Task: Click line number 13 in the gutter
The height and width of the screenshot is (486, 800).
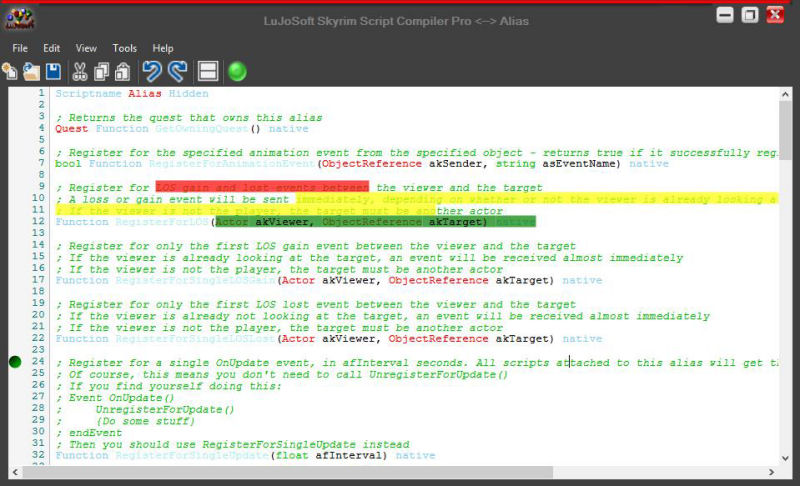Action: pos(38,233)
